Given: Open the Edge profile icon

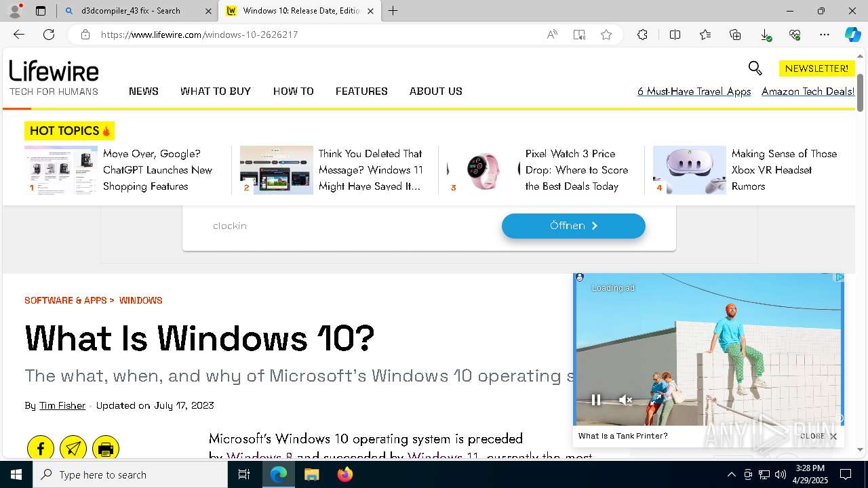Looking at the screenshot, I should (15, 11).
